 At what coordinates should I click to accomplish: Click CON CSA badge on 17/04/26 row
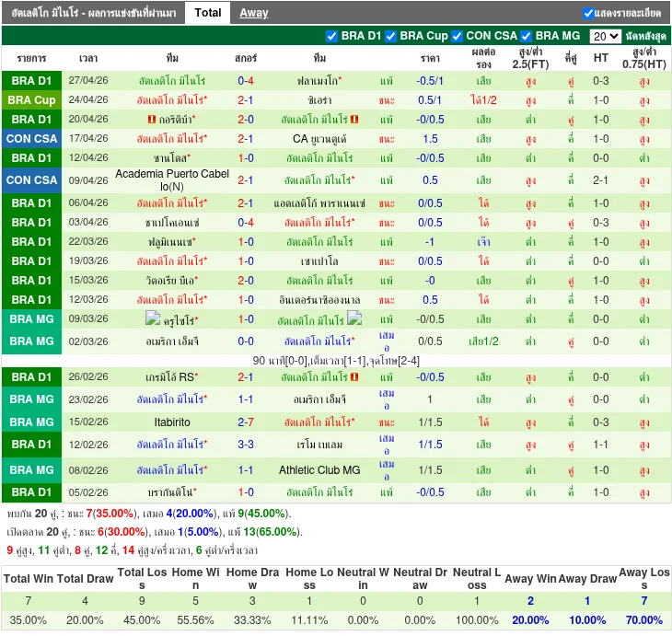pyautogui.click(x=32, y=139)
